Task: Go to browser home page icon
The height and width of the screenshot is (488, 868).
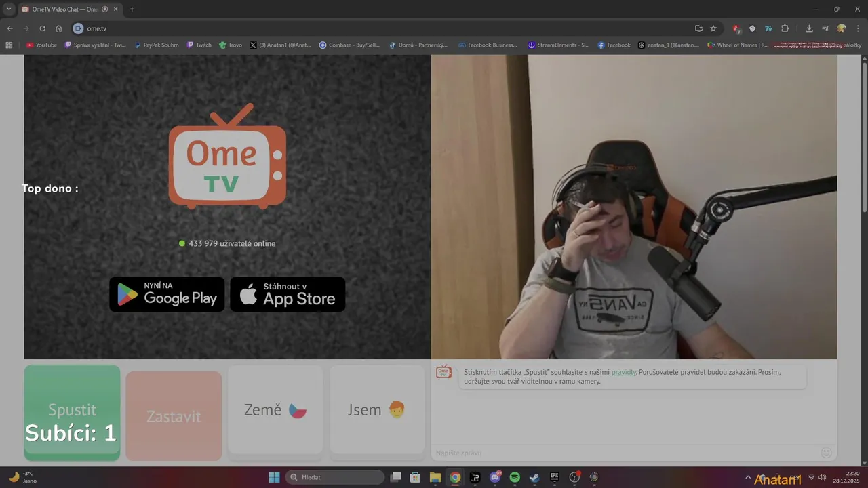Action: click(59, 28)
